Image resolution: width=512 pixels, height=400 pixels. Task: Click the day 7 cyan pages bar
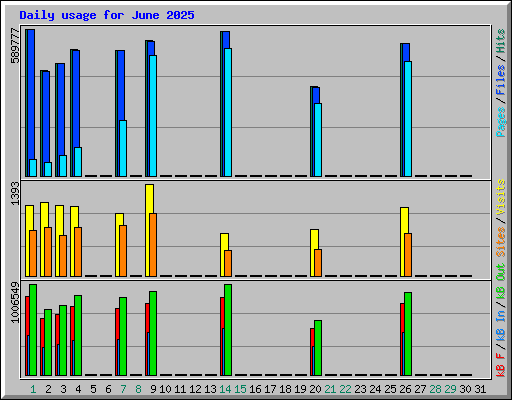tap(123, 148)
